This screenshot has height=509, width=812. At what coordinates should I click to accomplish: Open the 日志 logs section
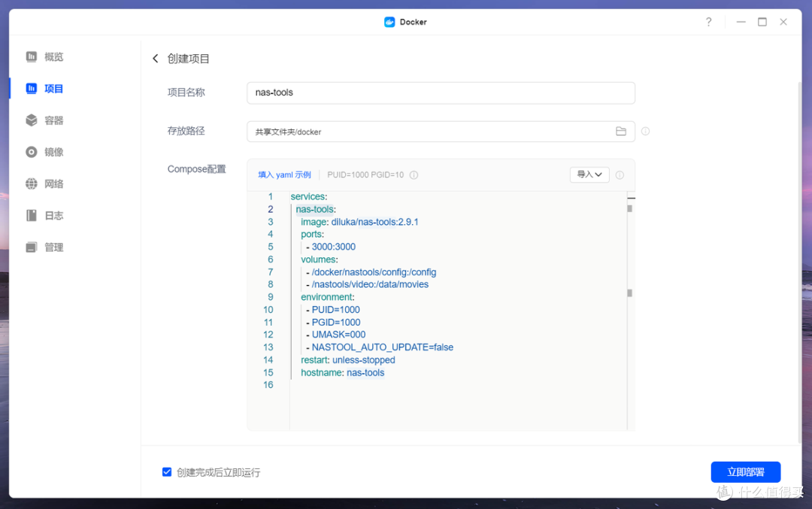[x=44, y=216]
